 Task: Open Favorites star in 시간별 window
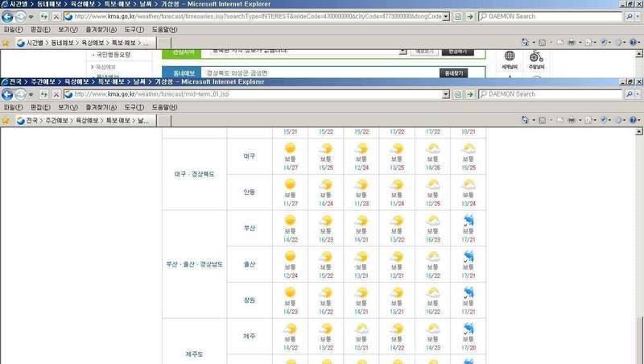point(6,43)
